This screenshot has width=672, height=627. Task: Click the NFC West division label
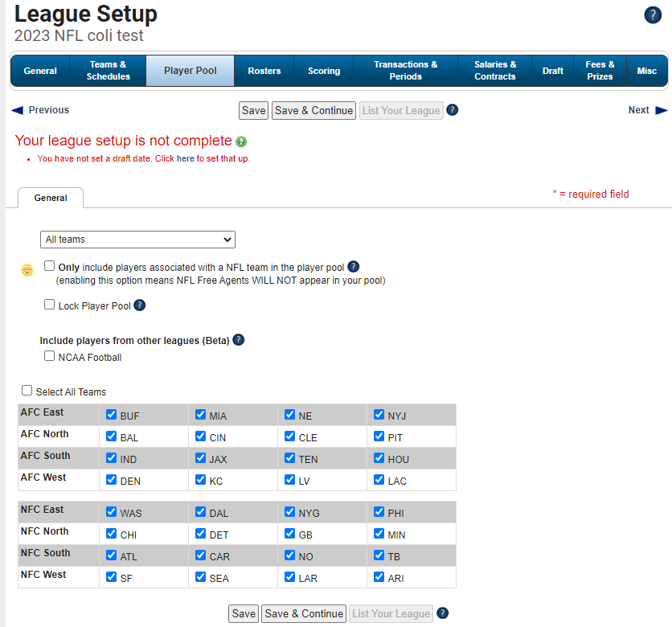43,574
